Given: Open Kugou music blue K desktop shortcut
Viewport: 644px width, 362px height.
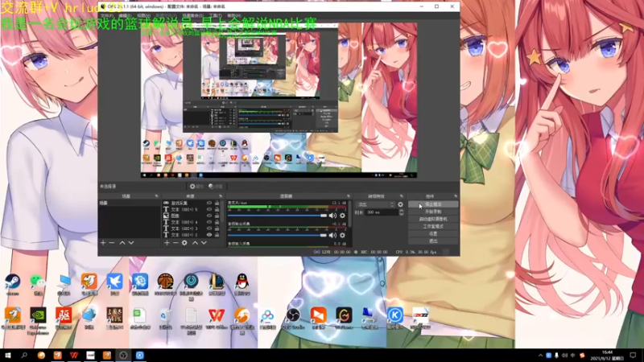Looking at the screenshot, I should click(x=394, y=318).
